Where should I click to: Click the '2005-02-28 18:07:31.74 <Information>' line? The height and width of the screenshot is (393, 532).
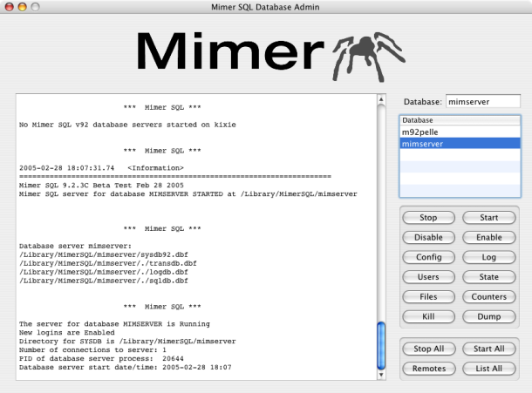point(101,168)
